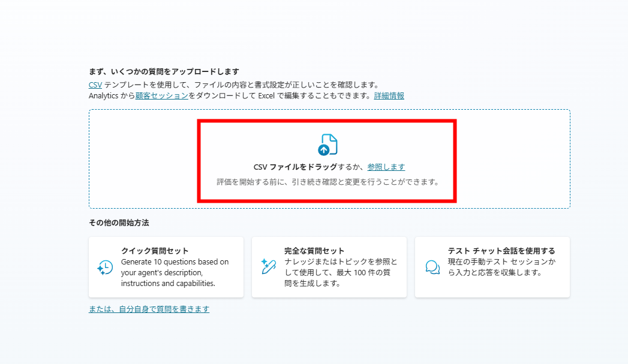Click the quick question set clock icon
The width and height of the screenshot is (628, 364).
click(105, 267)
